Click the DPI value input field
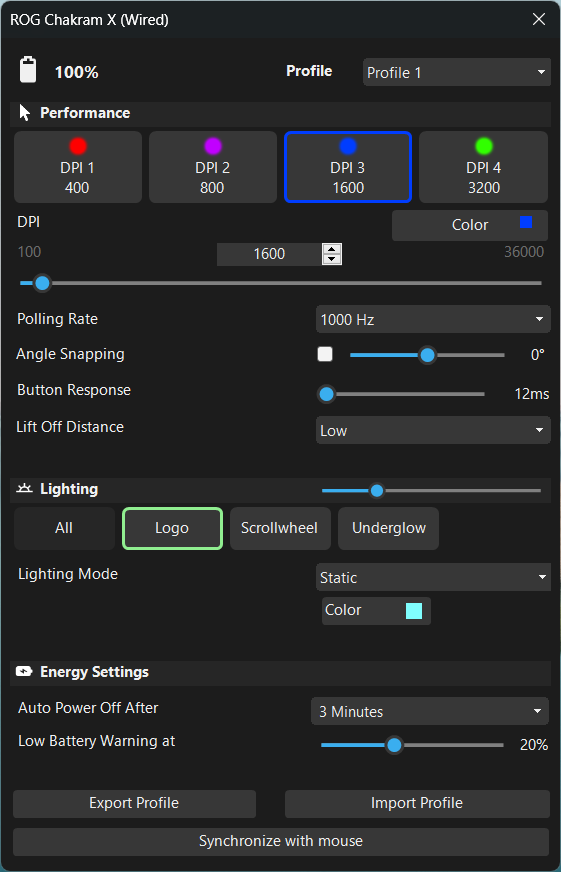 point(270,254)
